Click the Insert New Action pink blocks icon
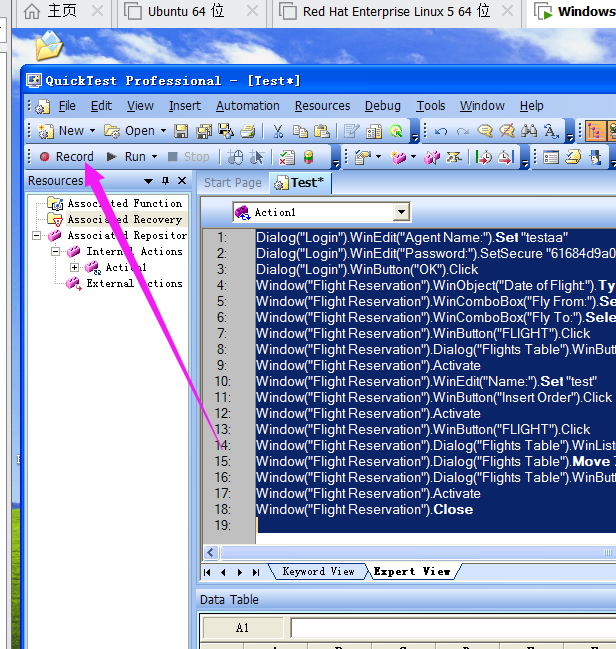 398,157
